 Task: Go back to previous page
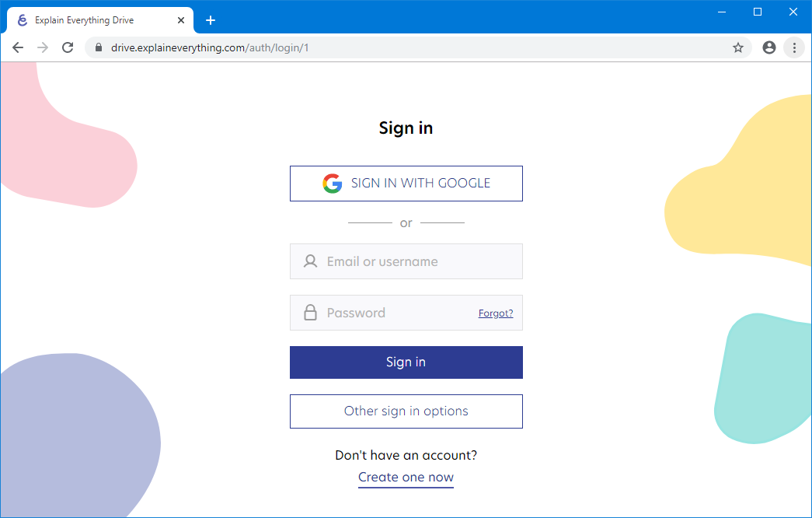pyautogui.click(x=18, y=47)
